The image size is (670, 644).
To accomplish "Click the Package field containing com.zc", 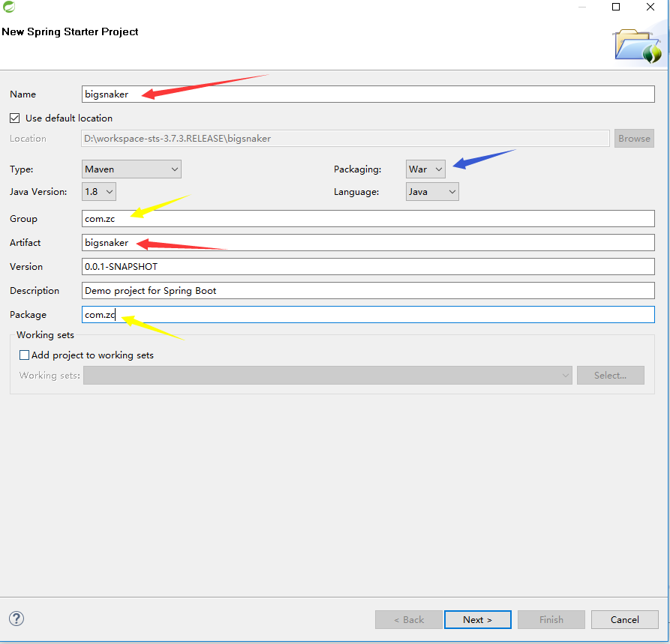I will pos(368,314).
